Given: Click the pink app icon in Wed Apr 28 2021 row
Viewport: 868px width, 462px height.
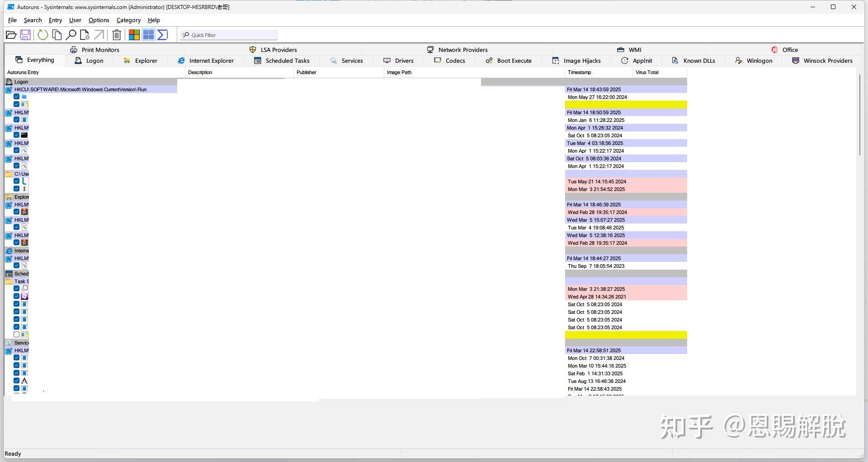Looking at the screenshot, I should click(24, 296).
